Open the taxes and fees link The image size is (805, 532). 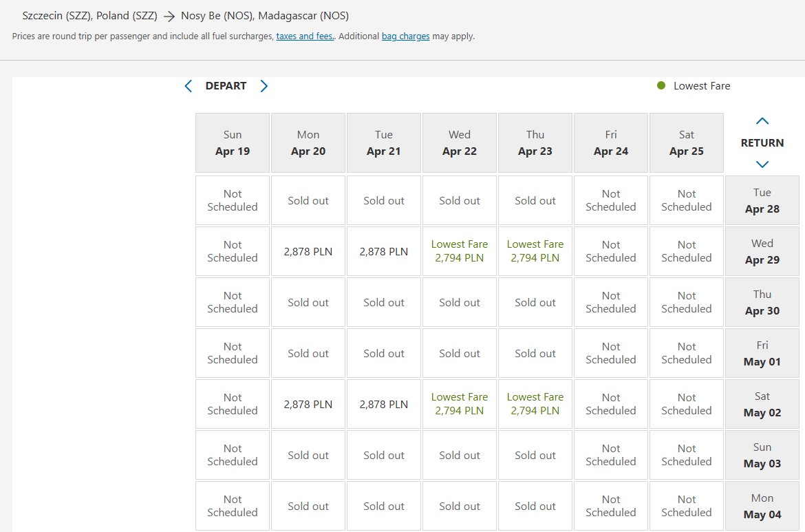305,36
